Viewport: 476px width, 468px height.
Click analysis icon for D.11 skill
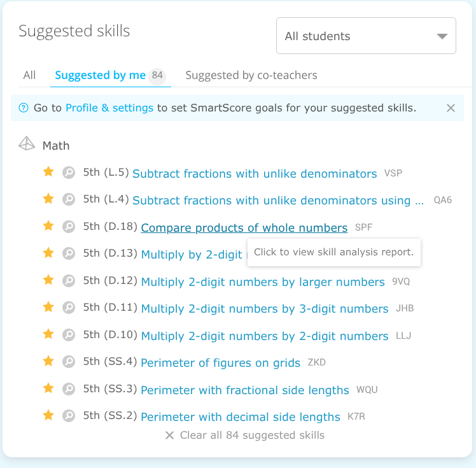pyautogui.click(x=69, y=308)
